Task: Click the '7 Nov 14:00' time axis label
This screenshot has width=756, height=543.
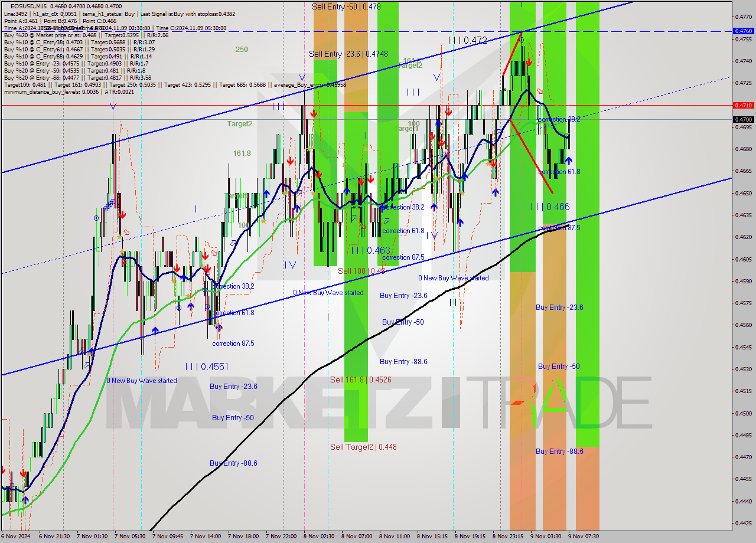Action: pos(206,537)
